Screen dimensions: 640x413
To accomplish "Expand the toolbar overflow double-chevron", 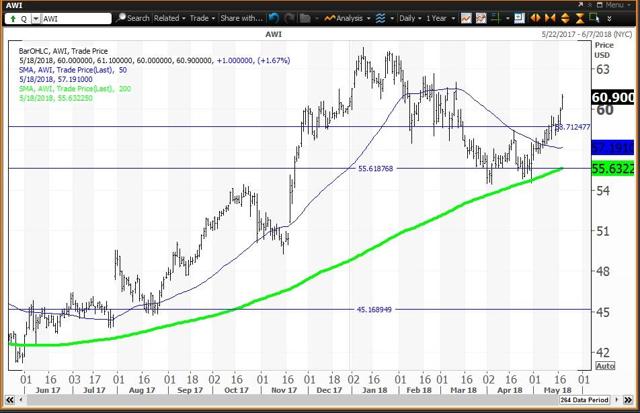I will 609,19.
